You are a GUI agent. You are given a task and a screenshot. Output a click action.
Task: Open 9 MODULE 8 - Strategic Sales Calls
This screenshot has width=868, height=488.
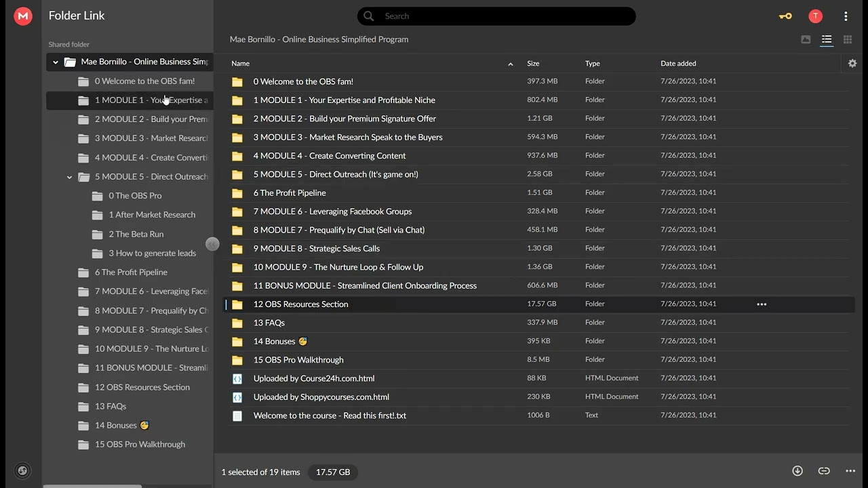[x=540, y=249]
